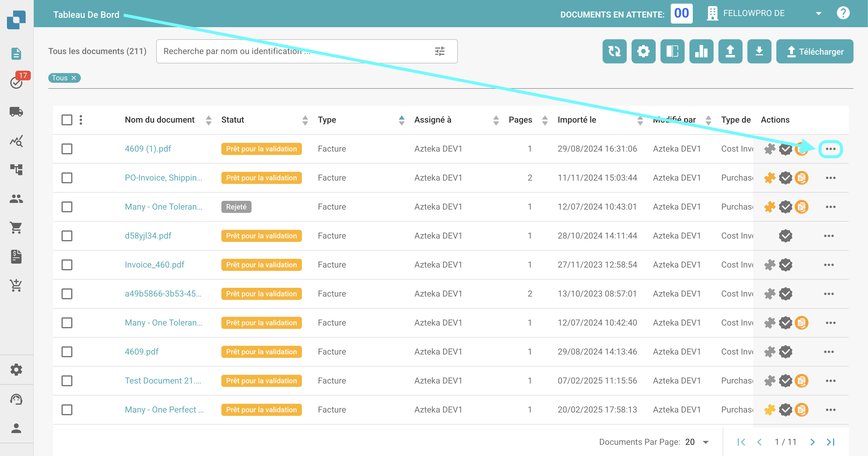Open the delivery truck sidebar icon
The height and width of the screenshot is (456, 868).
pyautogui.click(x=16, y=111)
